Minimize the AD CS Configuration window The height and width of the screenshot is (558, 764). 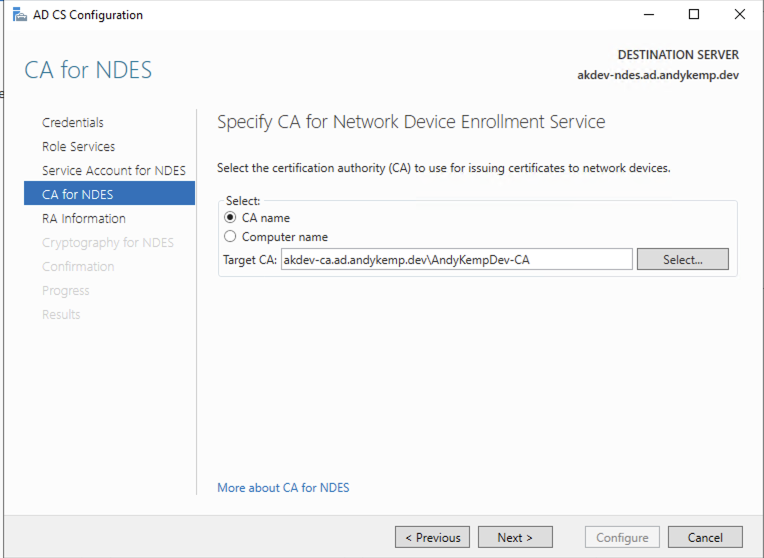click(x=649, y=15)
